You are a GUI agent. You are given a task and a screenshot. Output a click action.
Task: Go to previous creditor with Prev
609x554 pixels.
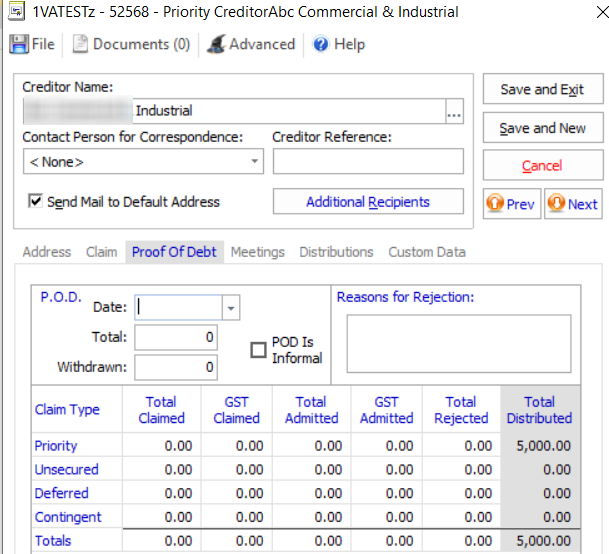point(511,204)
